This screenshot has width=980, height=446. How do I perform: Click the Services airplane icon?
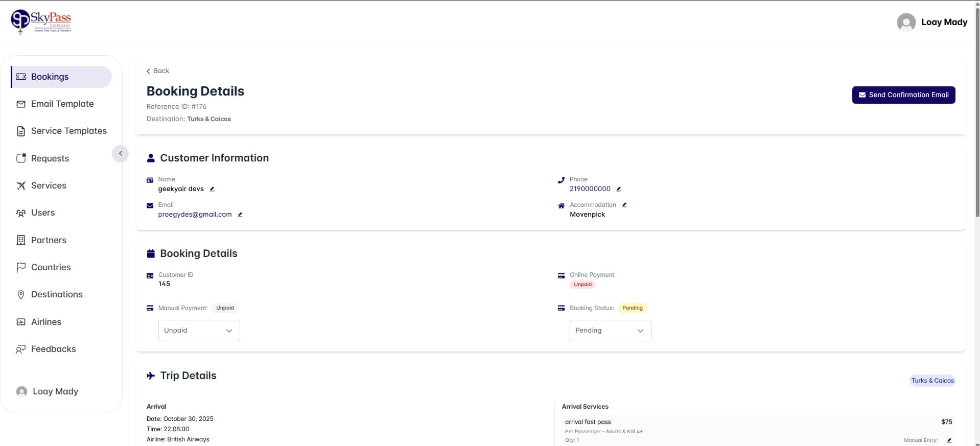click(21, 185)
